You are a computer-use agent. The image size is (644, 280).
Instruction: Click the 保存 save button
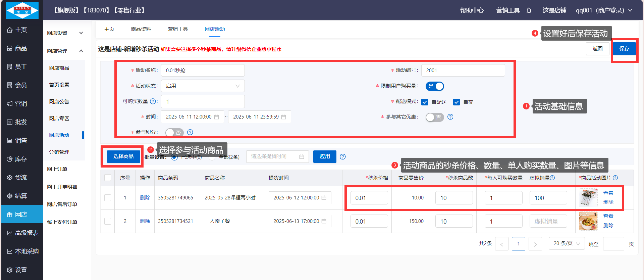click(x=624, y=49)
